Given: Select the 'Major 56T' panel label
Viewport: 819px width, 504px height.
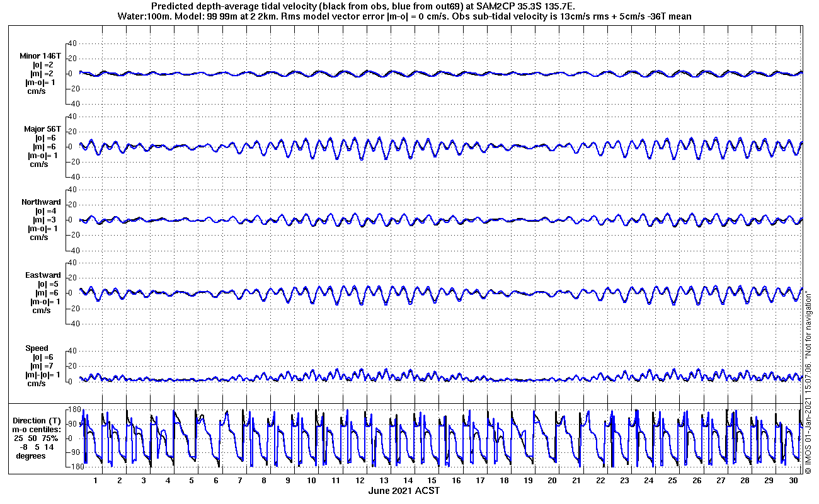Looking at the screenshot, I should tap(42, 129).
